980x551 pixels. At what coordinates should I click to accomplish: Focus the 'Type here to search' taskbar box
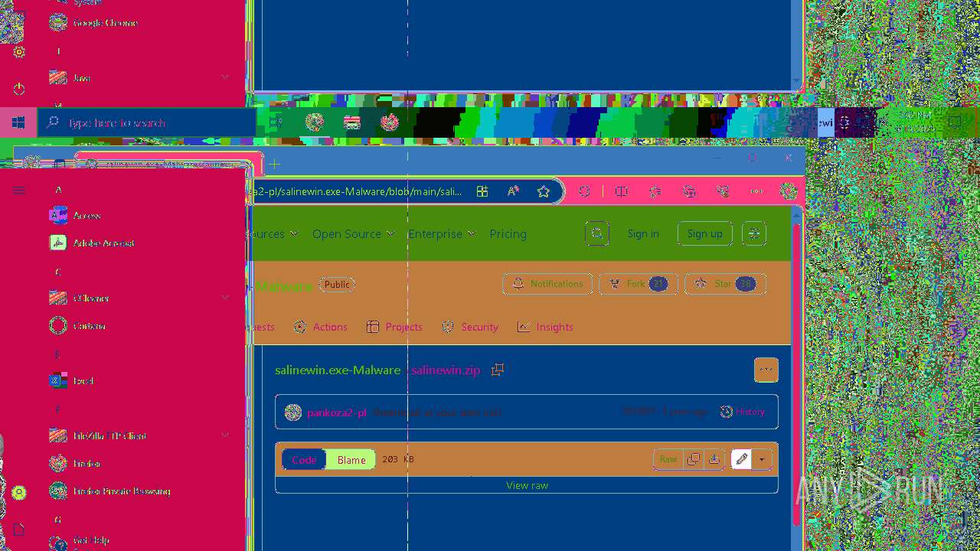tap(147, 122)
